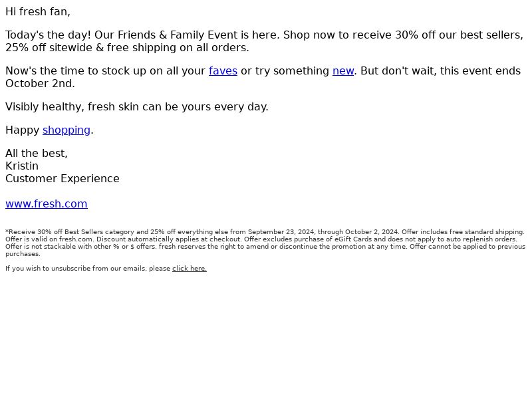Viewport: 532px width, 399px height.
Task: Click the 'Today's the day!' phrase
Action: tap(48, 35)
